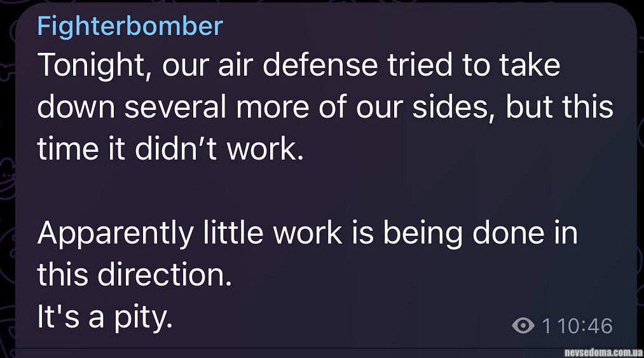644x358 pixels.
Task: Click the words "but this" at line end
Action: click(x=560, y=107)
